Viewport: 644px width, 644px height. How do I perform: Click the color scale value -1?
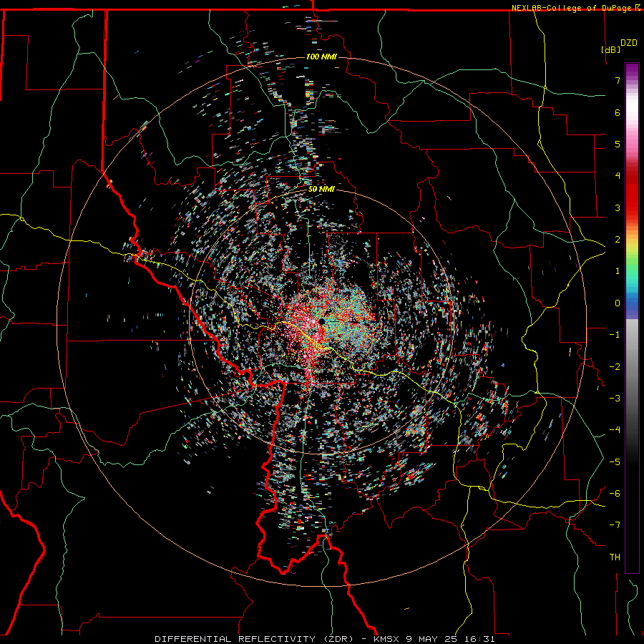pyautogui.click(x=615, y=335)
